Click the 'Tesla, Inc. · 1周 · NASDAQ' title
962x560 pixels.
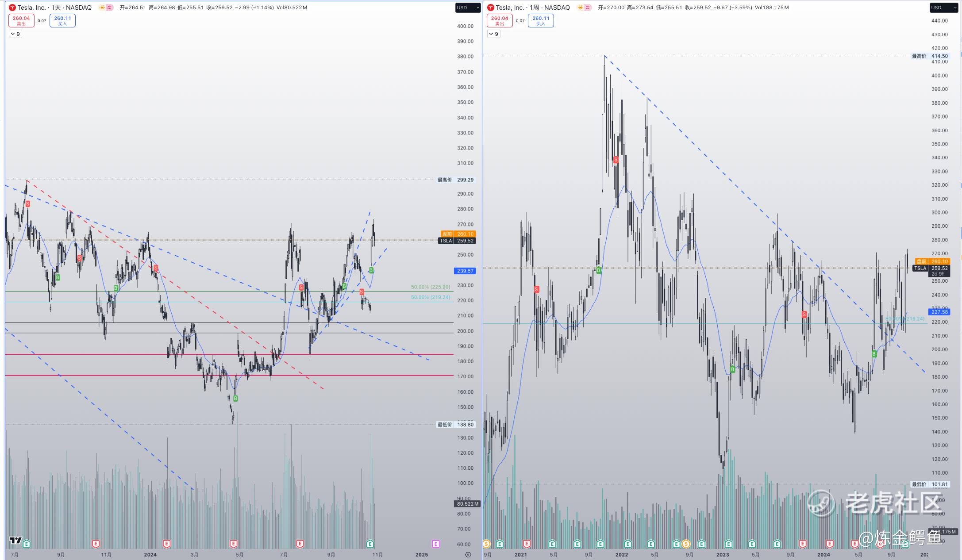tap(533, 8)
